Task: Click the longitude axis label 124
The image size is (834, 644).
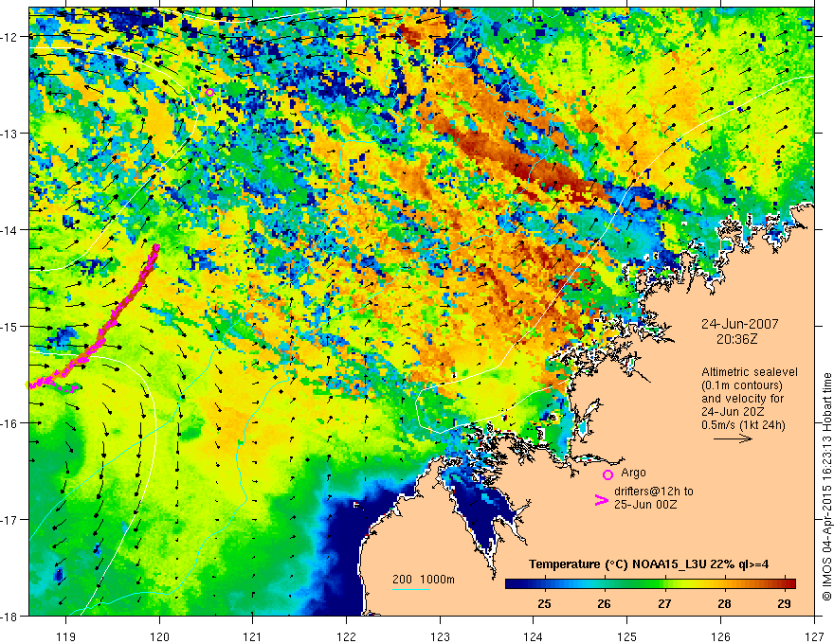Action: 534,636
